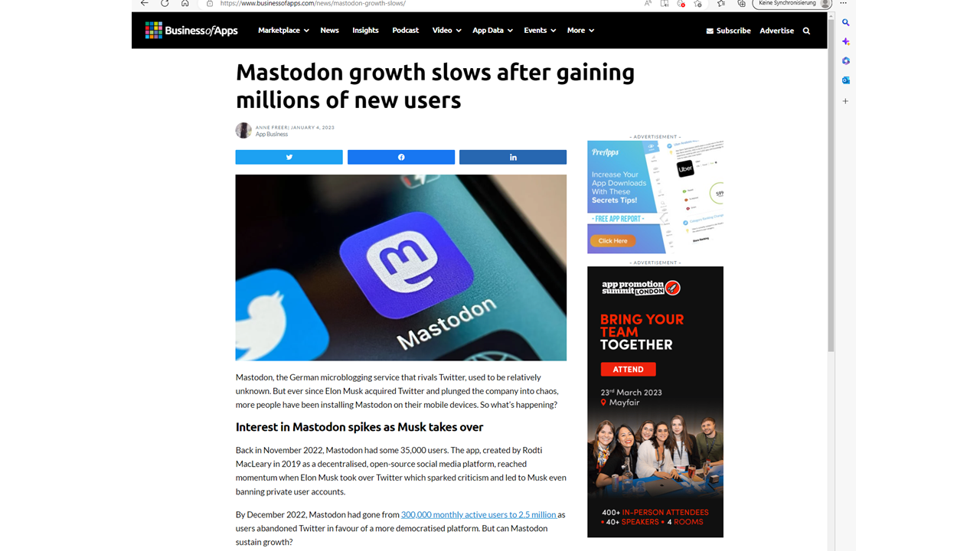Share the article on Twitter
This screenshot has width=980, height=551.
tap(289, 157)
